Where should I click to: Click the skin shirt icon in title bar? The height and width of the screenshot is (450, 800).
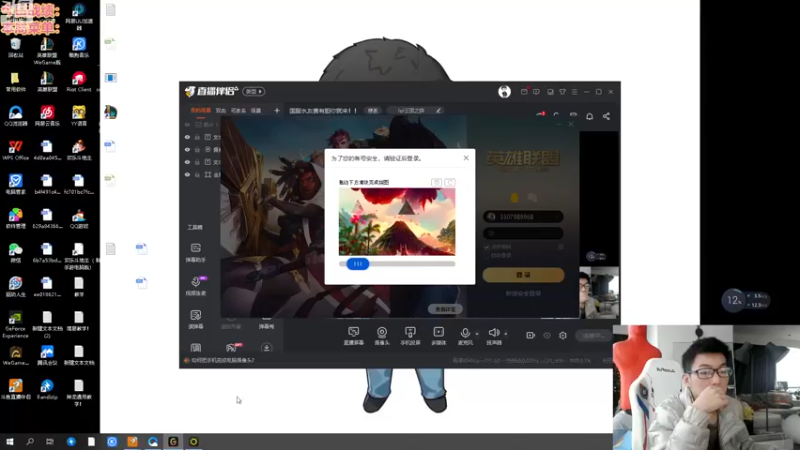click(562, 92)
